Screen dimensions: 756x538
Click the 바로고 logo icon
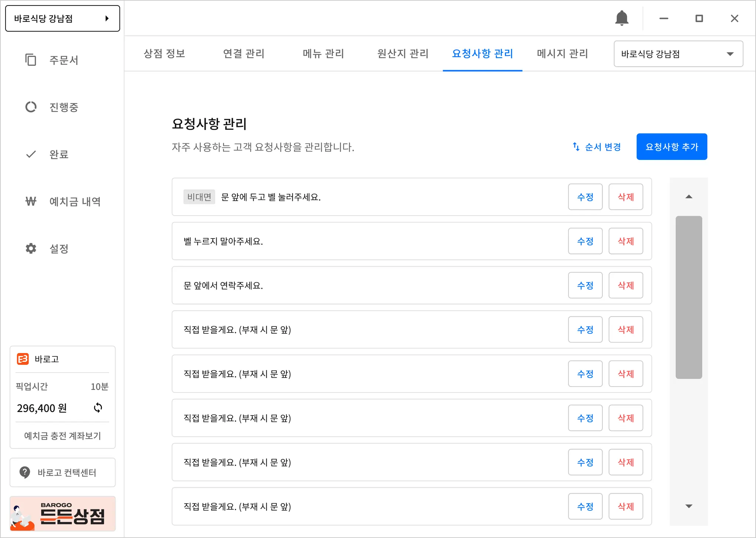(23, 359)
